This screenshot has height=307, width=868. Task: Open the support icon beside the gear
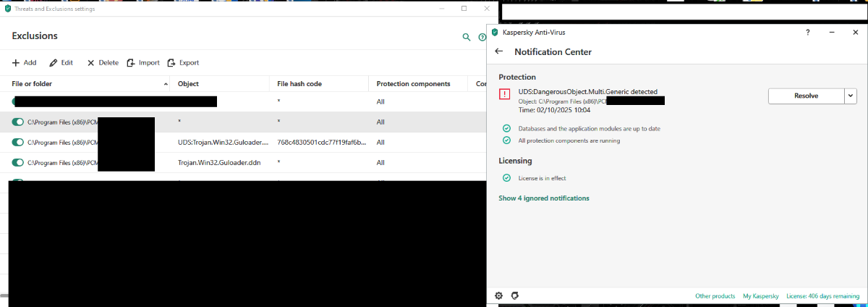[515, 296]
